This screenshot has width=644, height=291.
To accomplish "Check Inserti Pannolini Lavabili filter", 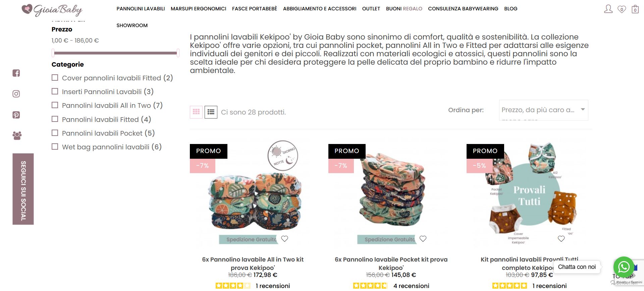I will point(55,91).
